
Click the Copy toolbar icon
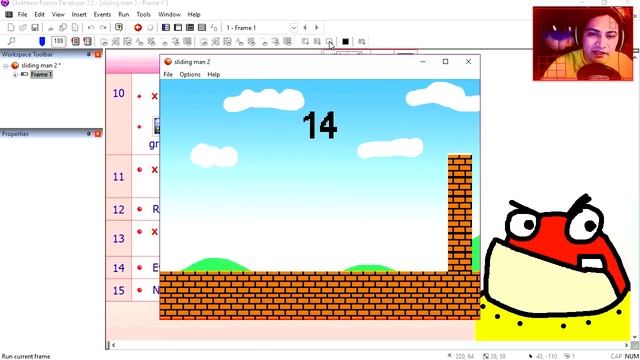pos(63,28)
